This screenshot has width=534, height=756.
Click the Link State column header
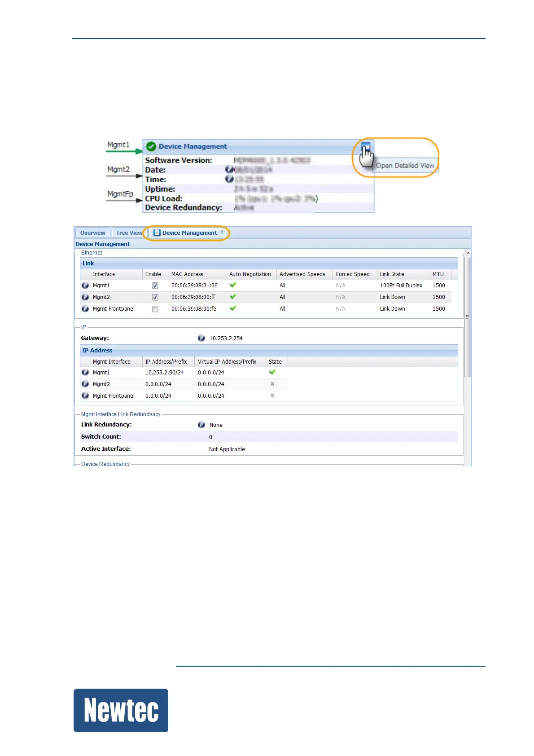392,274
